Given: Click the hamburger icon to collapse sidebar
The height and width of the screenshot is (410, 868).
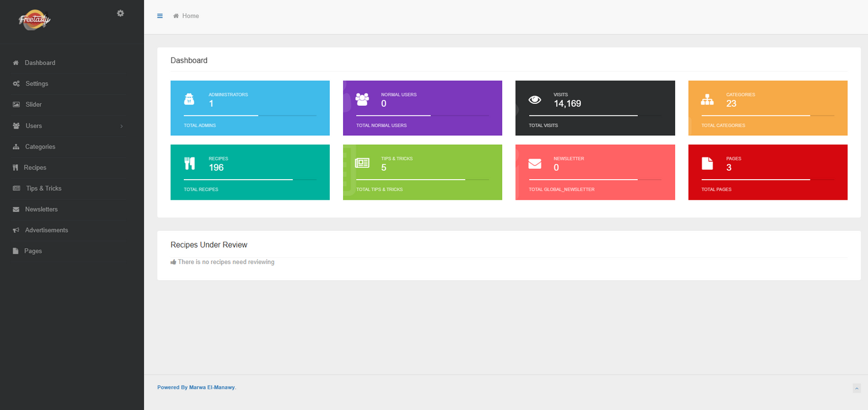Looking at the screenshot, I should pos(160,16).
